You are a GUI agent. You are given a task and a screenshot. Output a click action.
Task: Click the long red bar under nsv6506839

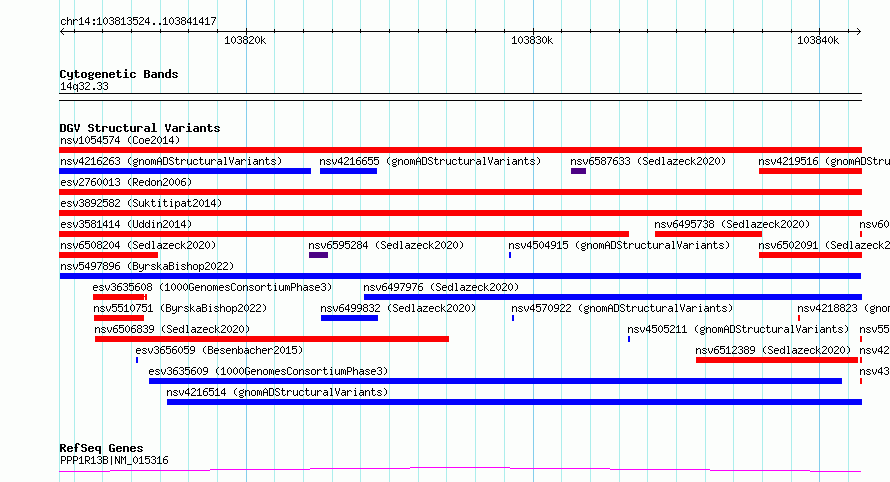click(x=272, y=339)
